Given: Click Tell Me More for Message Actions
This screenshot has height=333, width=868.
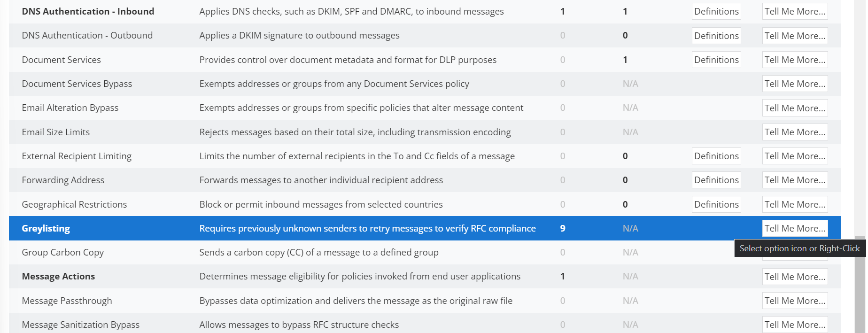Looking at the screenshot, I should point(794,277).
